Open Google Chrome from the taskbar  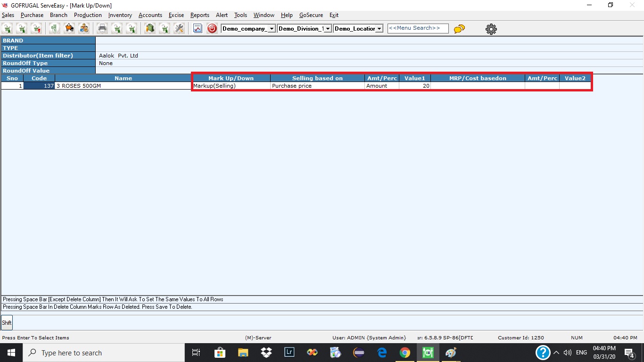pyautogui.click(x=405, y=353)
